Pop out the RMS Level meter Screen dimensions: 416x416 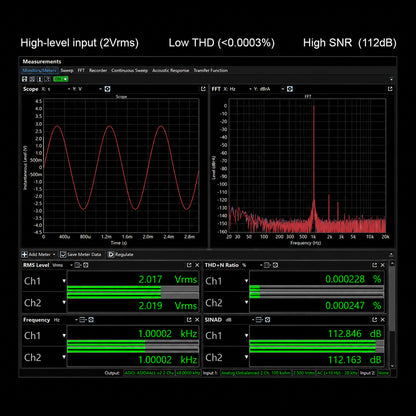(189, 265)
